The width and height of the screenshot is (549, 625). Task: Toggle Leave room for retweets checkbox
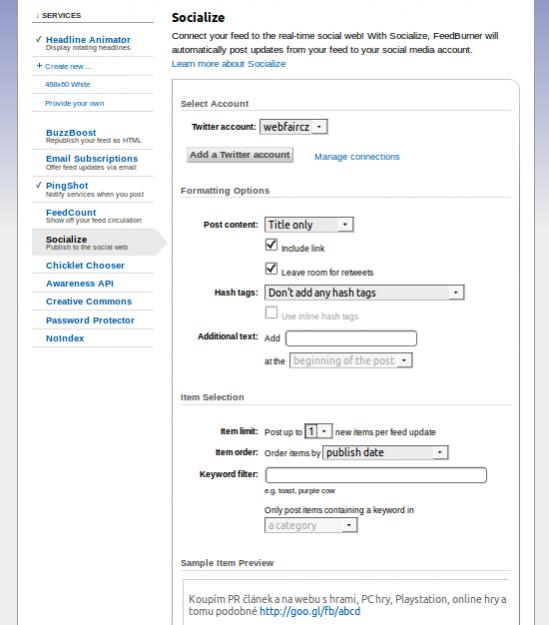click(271, 269)
